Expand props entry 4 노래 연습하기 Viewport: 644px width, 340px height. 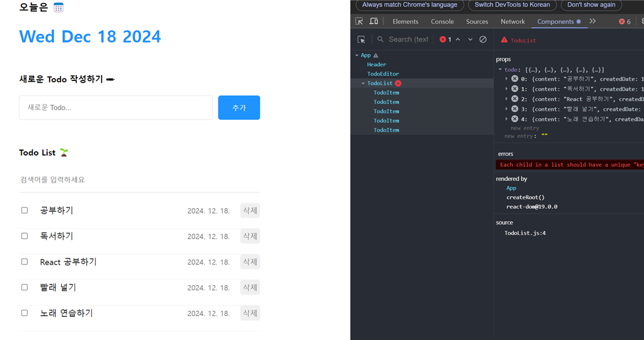click(507, 119)
